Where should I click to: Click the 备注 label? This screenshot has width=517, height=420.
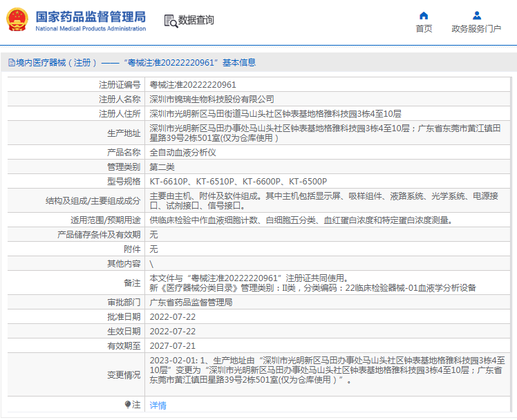[x=132, y=283]
